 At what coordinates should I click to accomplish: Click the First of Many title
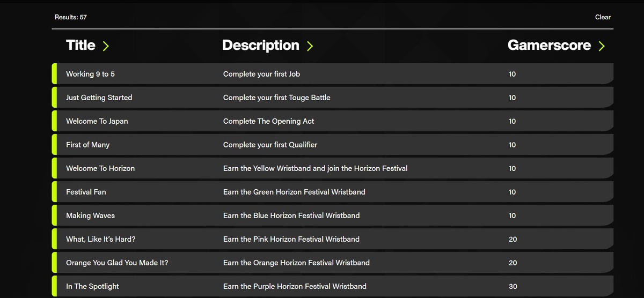(87, 145)
